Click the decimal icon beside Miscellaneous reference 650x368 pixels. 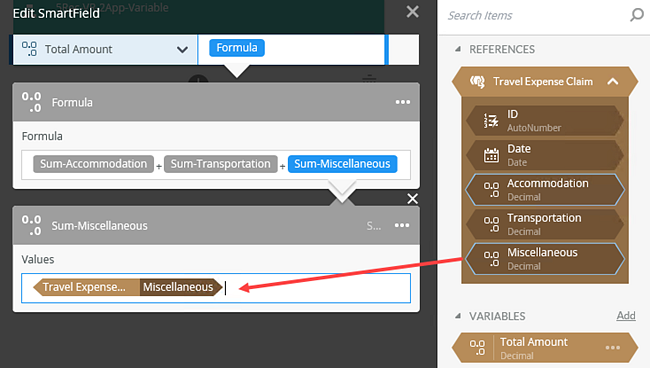point(491,259)
